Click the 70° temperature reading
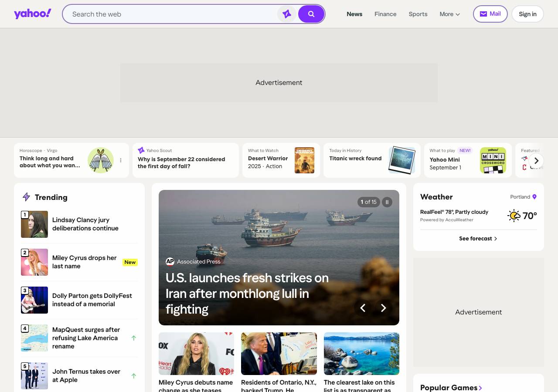The image size is (558, 392). 530,216
